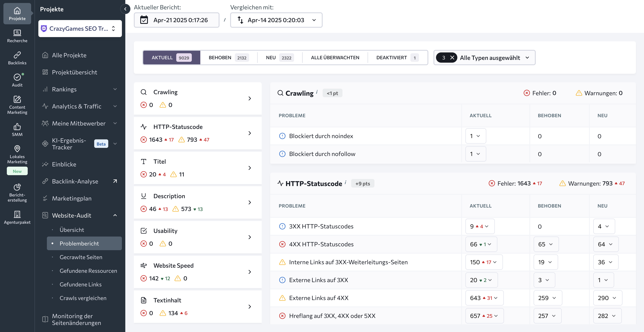
Task: Open the Vergleichen mit date dropdown
Action: (x=276, y=20)
